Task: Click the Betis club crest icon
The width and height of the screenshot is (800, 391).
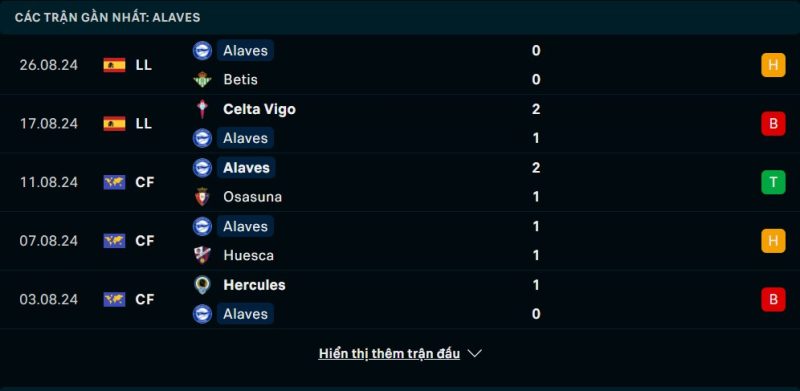Action: [203, 80]
